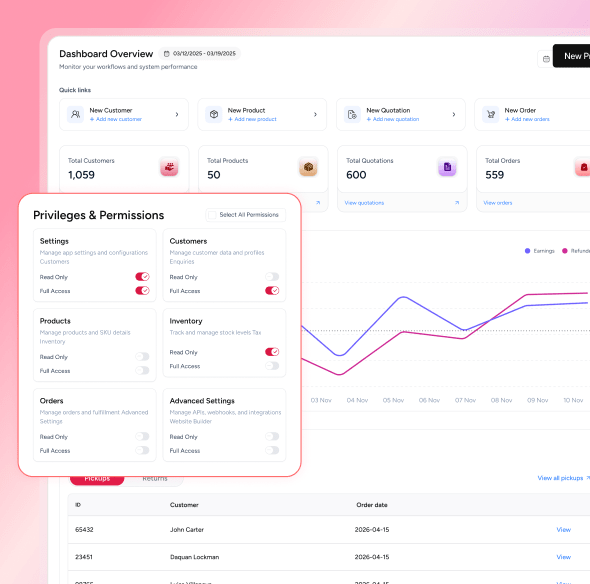This screenshot has height=584, width=590.
Task: Click the Total Orders value 559
Action: 494,175
